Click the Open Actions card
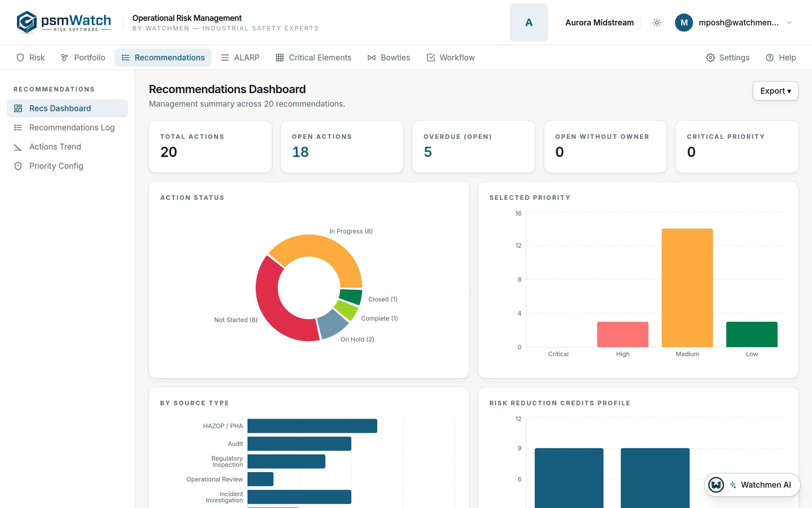 click(x=342, y=147)
